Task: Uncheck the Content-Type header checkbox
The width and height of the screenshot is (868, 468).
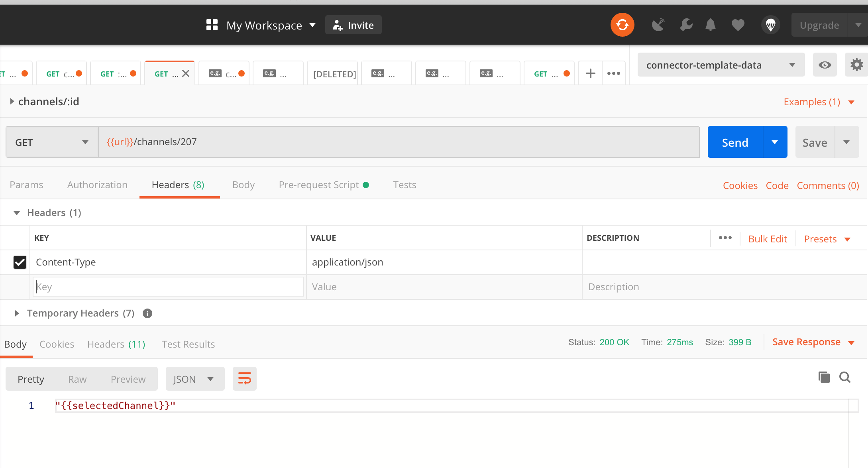Action: (20, 262)
